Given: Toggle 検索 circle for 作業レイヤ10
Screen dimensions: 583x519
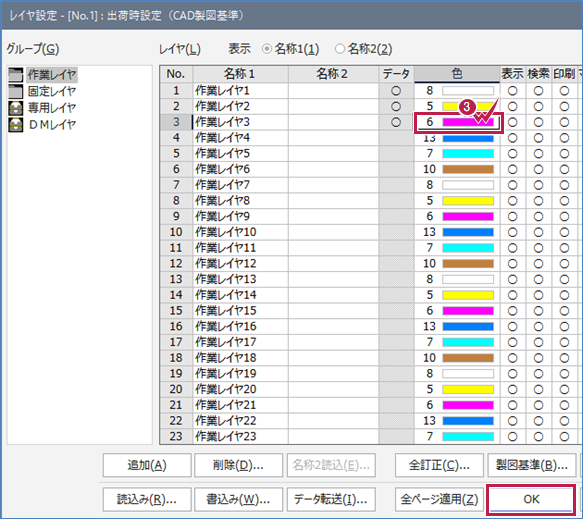Looking at the screenshot, I should [x=538, y=232].
